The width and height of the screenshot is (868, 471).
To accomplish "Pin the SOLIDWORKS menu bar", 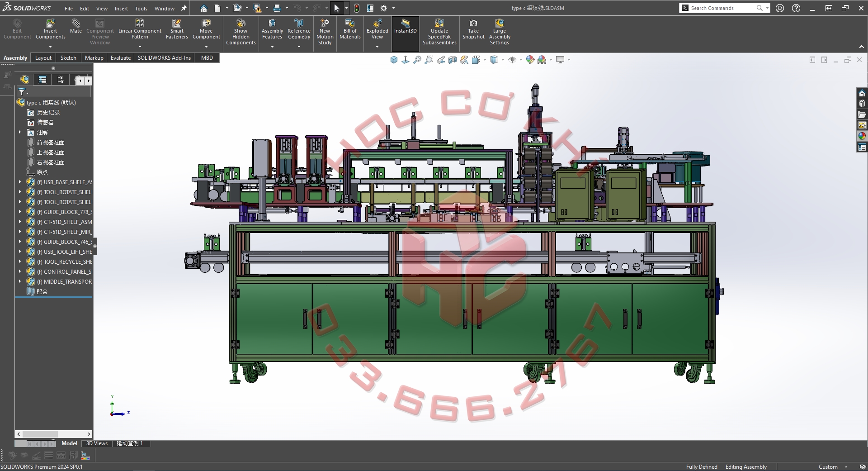I will 184,8.
